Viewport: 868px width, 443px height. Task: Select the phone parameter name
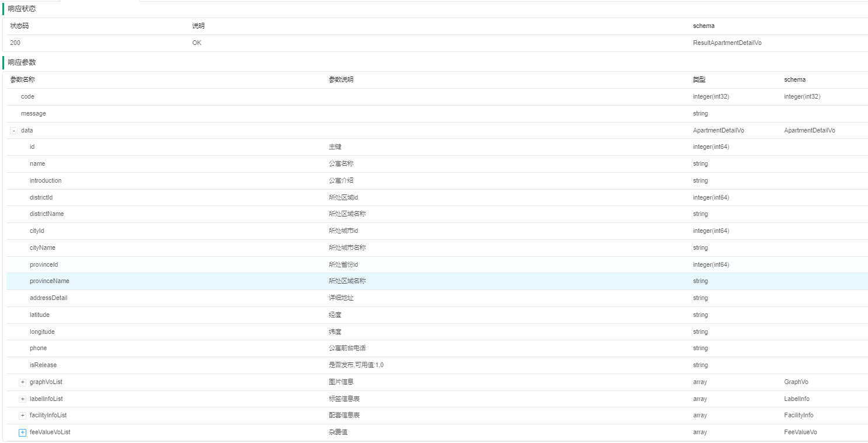38,348
